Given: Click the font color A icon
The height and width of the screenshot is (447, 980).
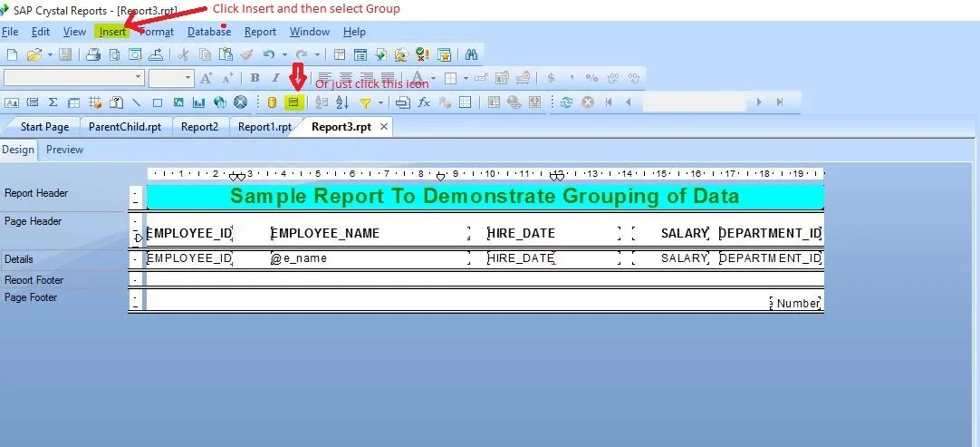Looking at the screenshot, I should [x=418, y=78].
